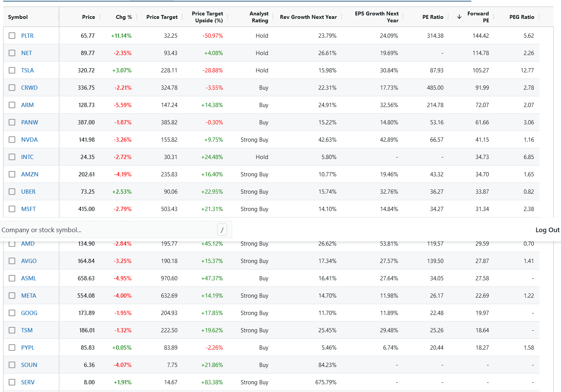Open the INTC ticker link

(27, 157)
